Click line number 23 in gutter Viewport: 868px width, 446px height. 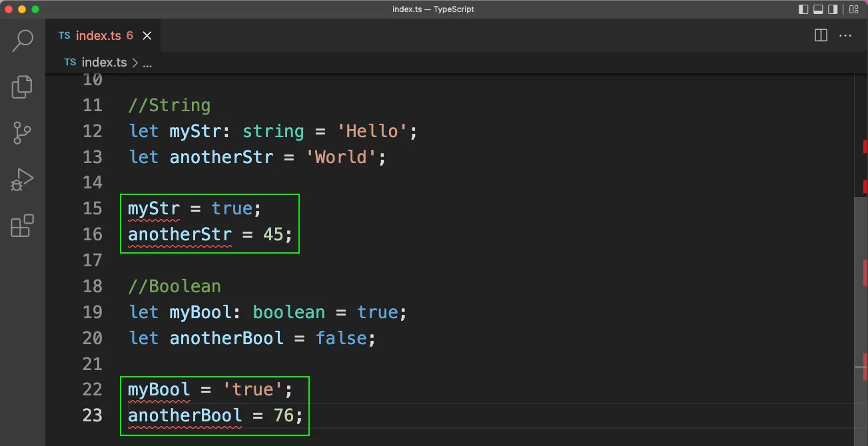pyautogui.click(x=93, y=415)
